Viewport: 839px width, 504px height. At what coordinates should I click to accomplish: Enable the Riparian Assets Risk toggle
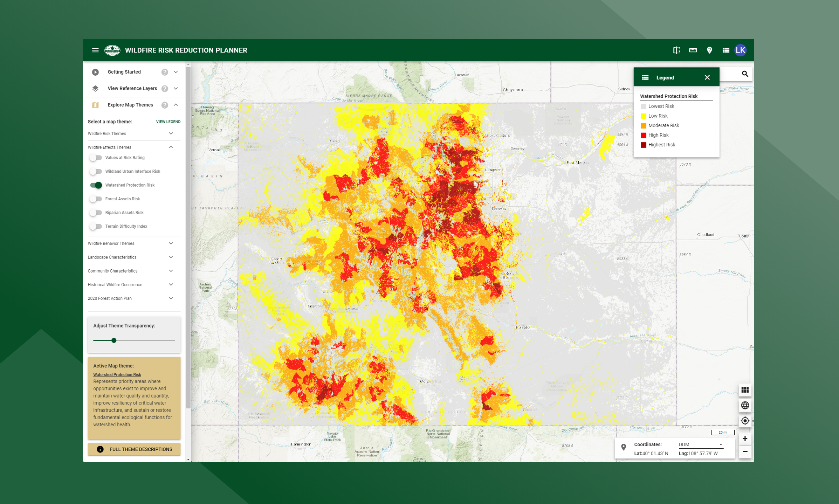95,213
